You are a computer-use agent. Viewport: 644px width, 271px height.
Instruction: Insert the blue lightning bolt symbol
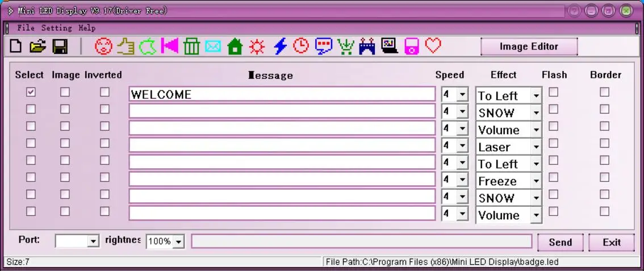click(280, 46)
